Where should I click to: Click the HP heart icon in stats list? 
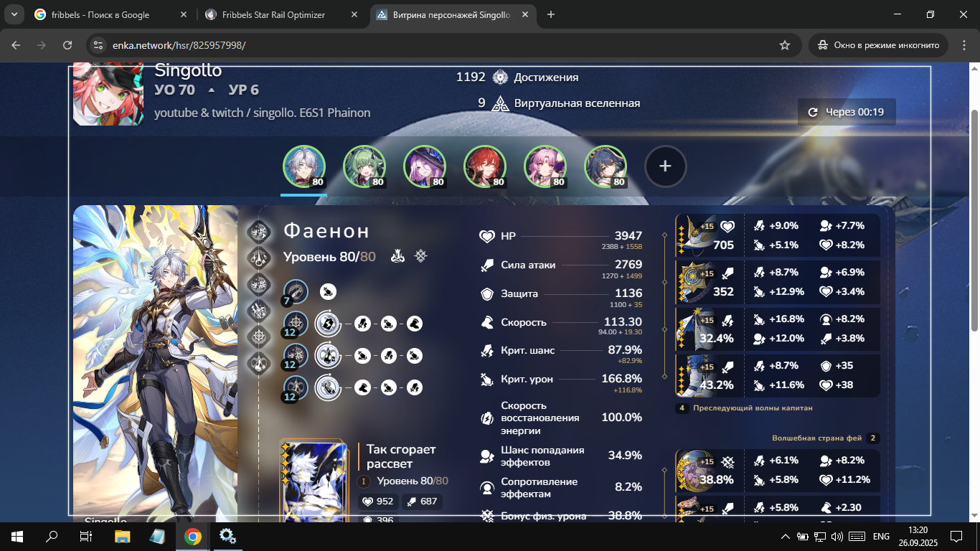487,236
